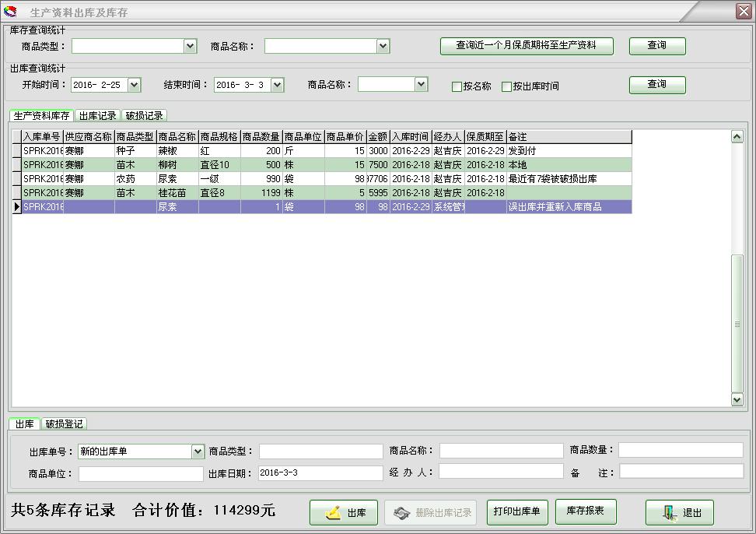The width and height of the screenshot is (756, 534).
Task: Open the 商品名称 dropdown in 出库查询统计
Action: click(422, 85)
